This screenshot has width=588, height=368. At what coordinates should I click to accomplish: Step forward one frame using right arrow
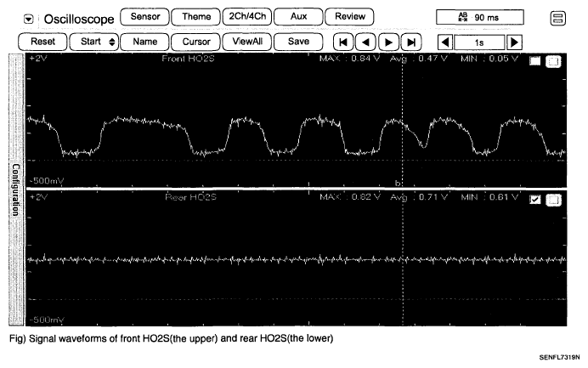(x=388, y=41)
